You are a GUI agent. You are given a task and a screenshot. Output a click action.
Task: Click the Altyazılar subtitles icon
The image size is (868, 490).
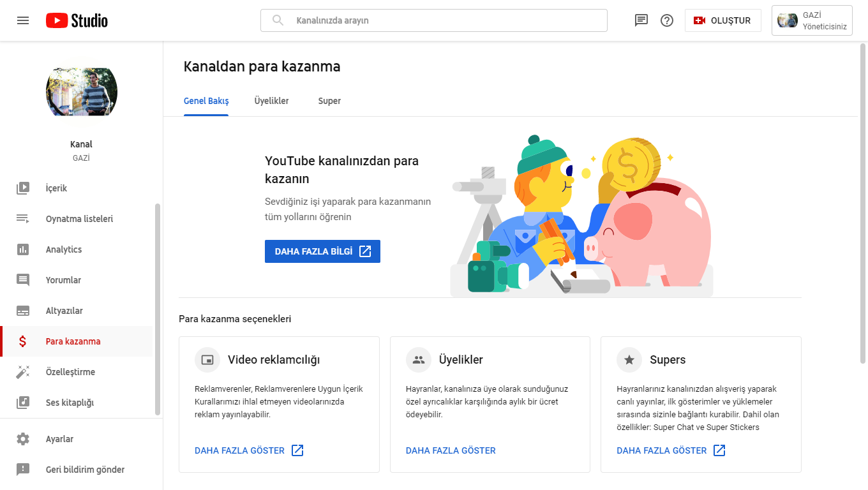tap(23, 311)
